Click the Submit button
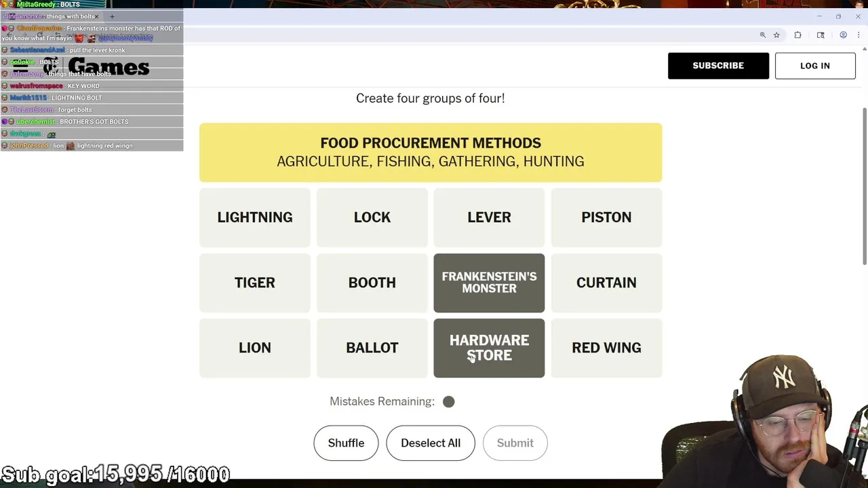Screen dimensions: 868x488 [x=515, y=443]
